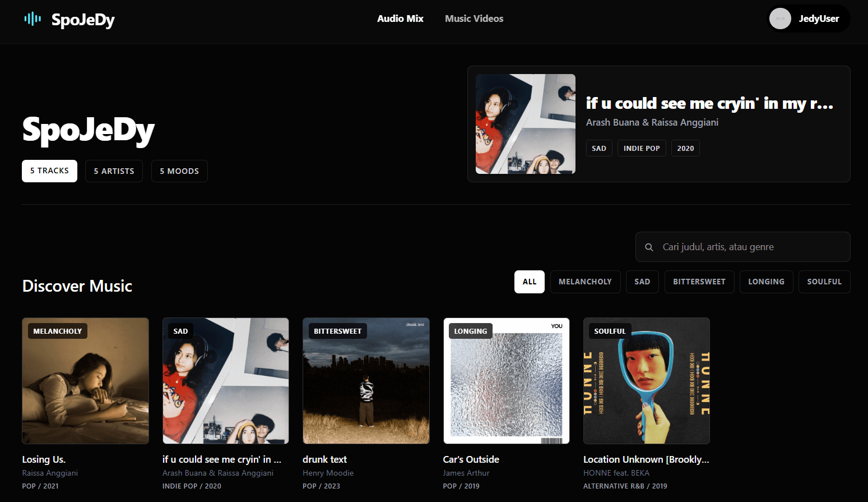Open the JedyUser profile button
The width and height of the screenshot is (868, 502).
[x=808, y=19]
